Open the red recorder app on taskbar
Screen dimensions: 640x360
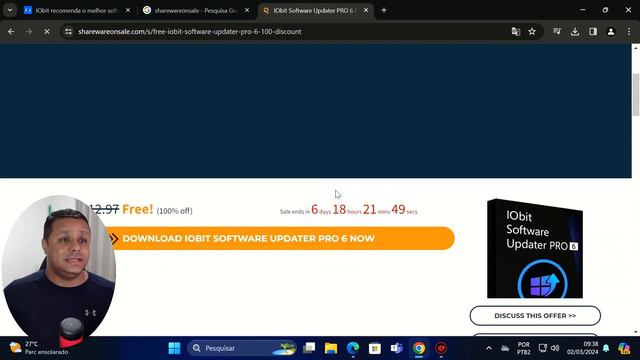click(x=441, y=348)
